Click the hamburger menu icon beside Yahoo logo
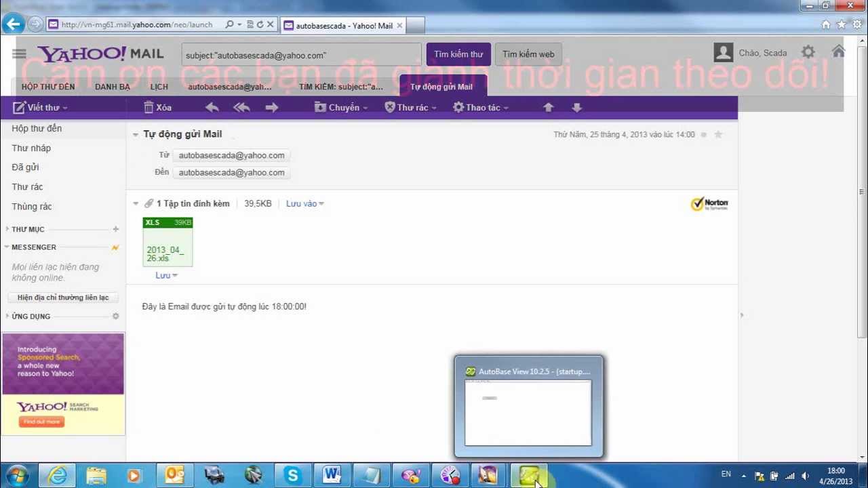The image size is (868, 488). click(19, 54)
